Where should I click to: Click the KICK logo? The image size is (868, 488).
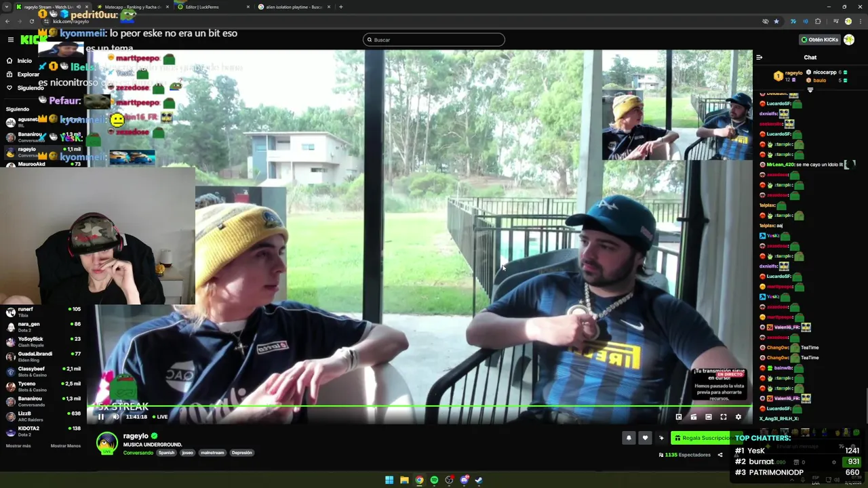[34, 40]
